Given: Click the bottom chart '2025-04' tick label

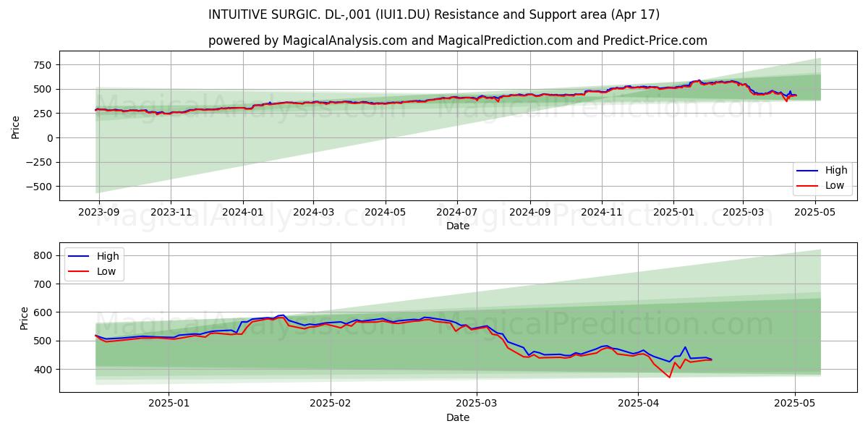Looking at the screenshot, I should click(x=638, y=403).
